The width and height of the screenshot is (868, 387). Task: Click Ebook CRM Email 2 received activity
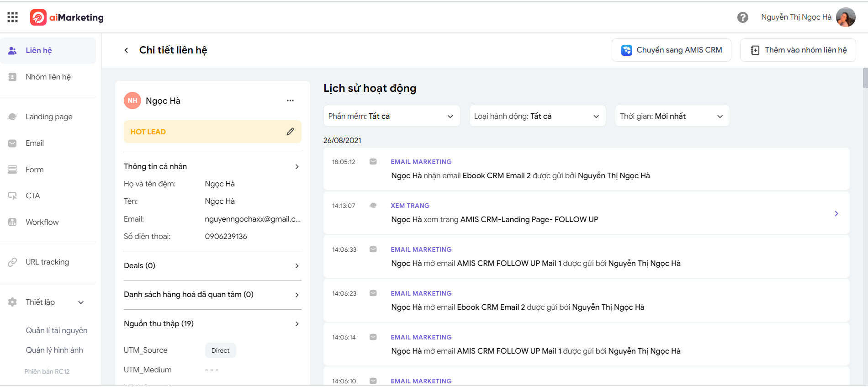(587, 169)
